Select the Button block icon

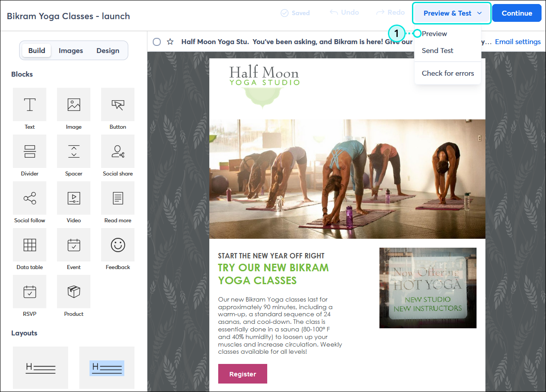tap(118, 105)
